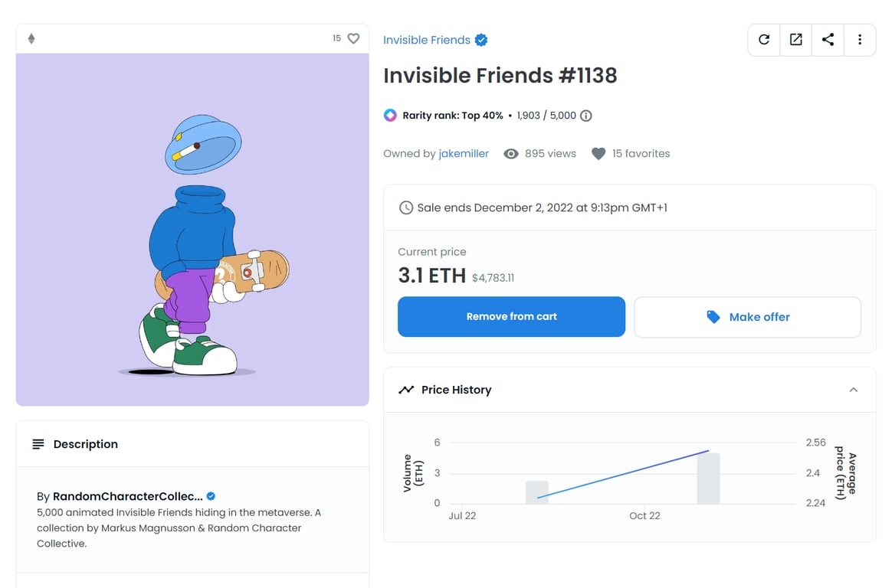
Task: Click the Description section header
Action: point(85,444)
